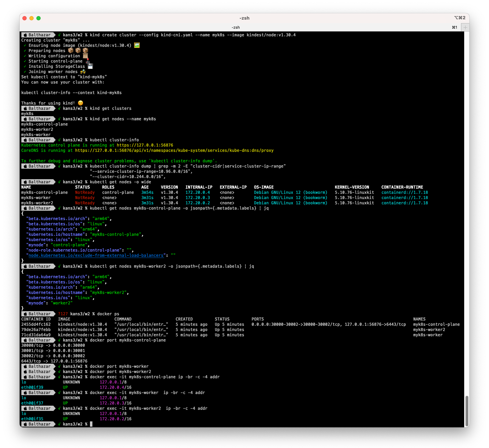Click interface name eth0@if37

32,403
